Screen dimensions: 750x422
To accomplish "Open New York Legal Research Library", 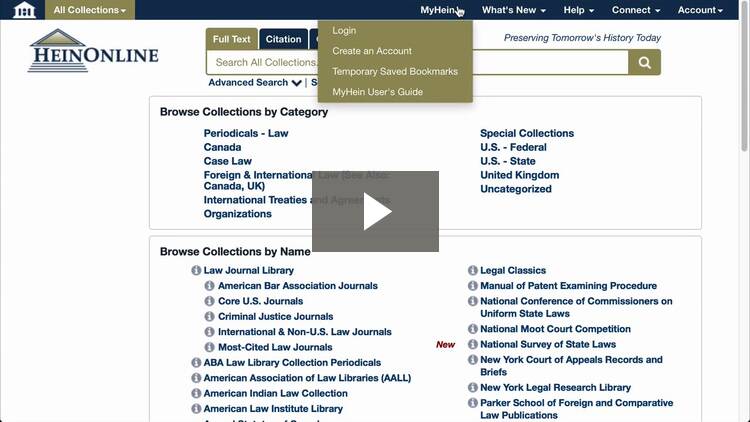I will click(x=555, y=387).
